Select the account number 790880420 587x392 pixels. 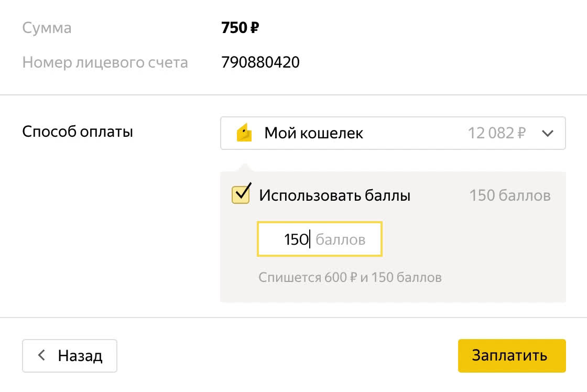click(x=260, y=63)
